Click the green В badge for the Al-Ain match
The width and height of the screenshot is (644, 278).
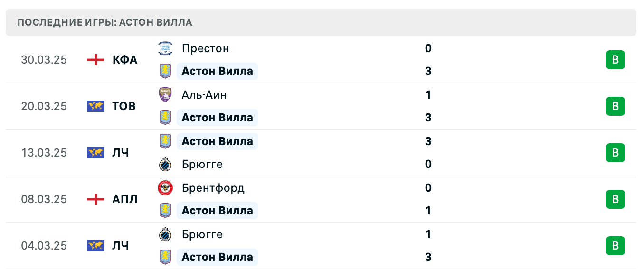click(616, 106)
